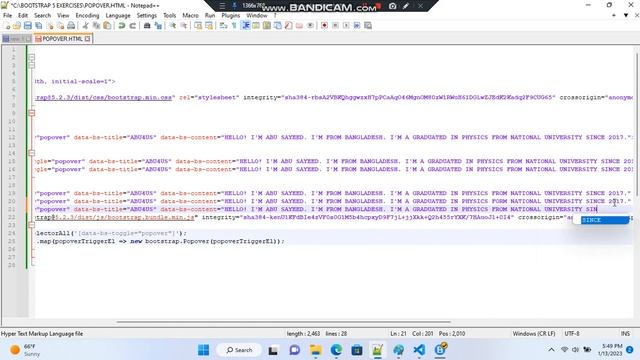Copy selection to clipboard
This screenshot has height=360, width=640.
point(96,26)
